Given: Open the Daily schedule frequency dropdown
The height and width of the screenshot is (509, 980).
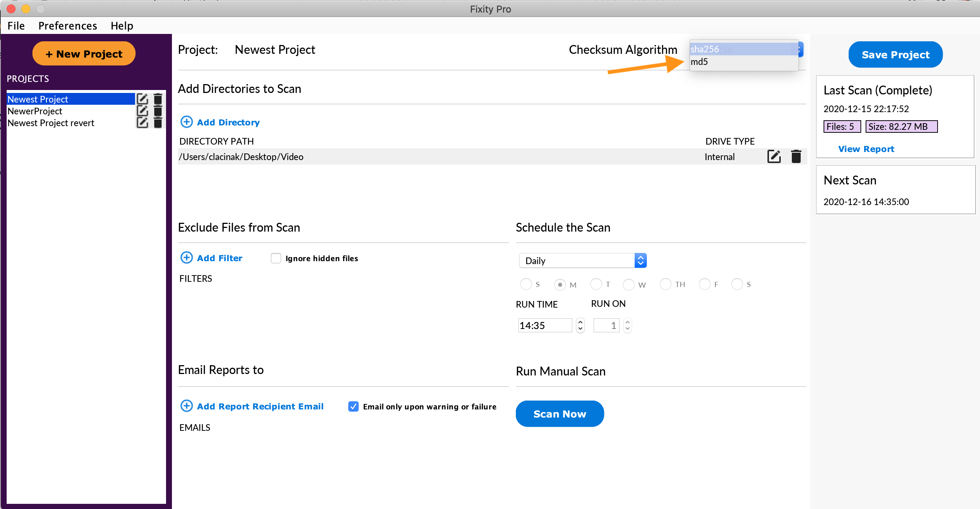Looking at the screenshot, I should (x=583, y=261).
